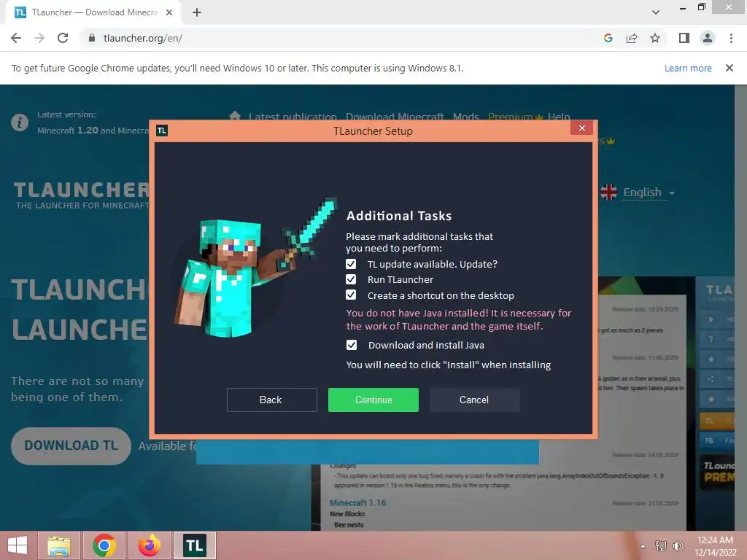Viewport: 747px width, 560px height.
Task: Click the lock site info icon
Action: [92, 38]
